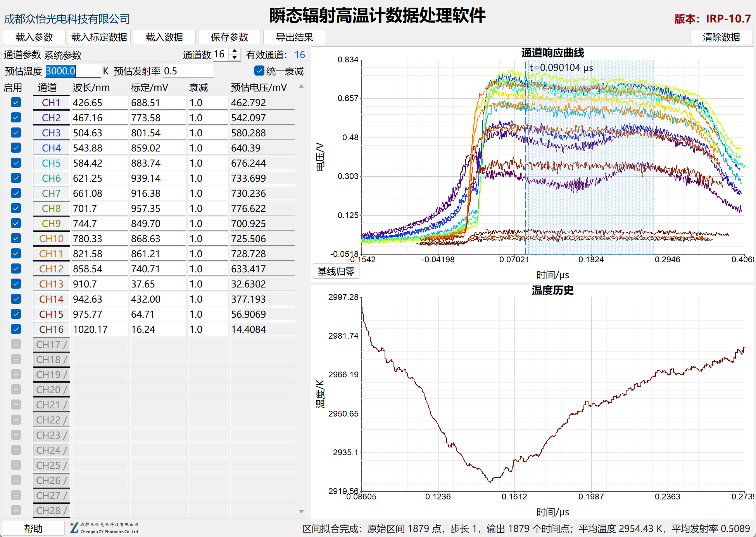Switch to the 系统参数 tab
The image size is (756, 537).
(63, 55)
